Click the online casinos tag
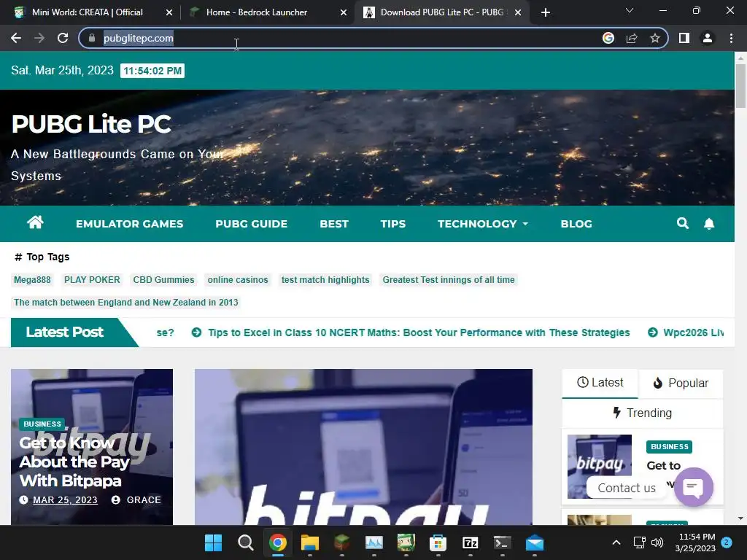Screen dimensions: 747x560 238,280
